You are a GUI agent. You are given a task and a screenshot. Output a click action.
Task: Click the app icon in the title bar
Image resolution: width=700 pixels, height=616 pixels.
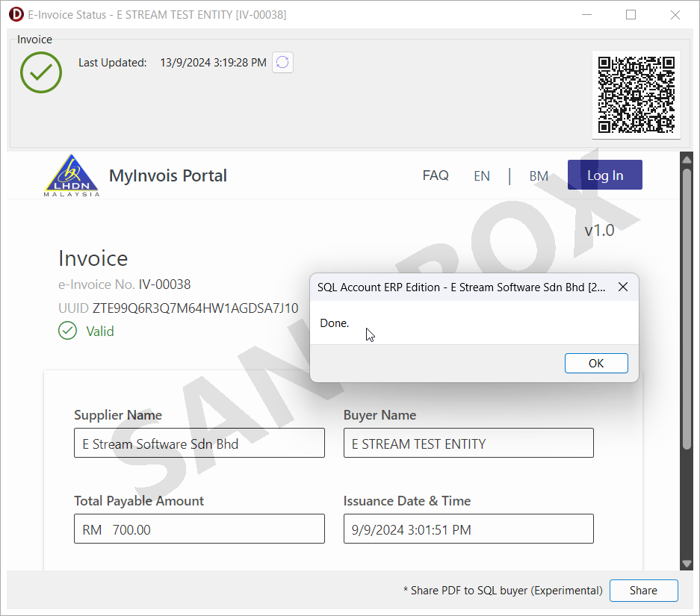[x=16, y=15]
